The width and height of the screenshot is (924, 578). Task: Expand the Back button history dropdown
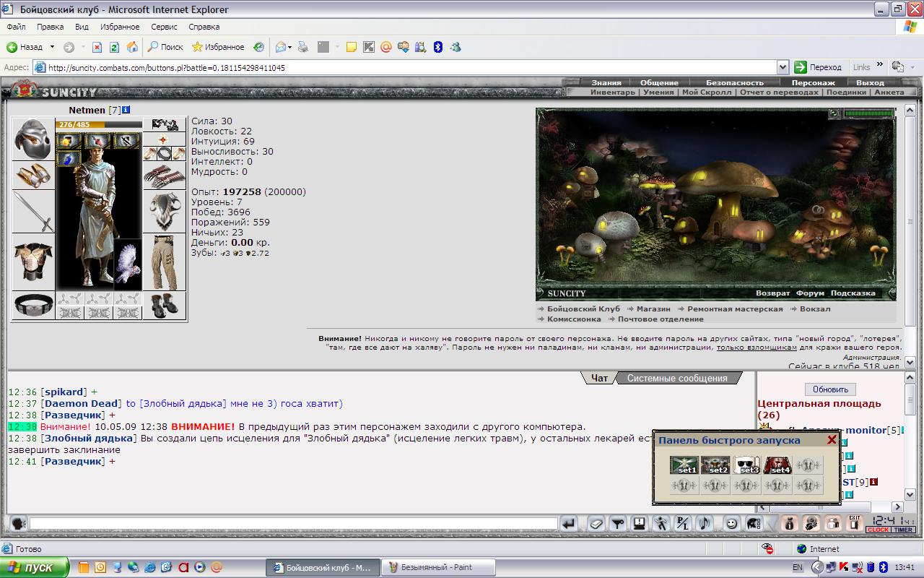(x=52, y=47)
